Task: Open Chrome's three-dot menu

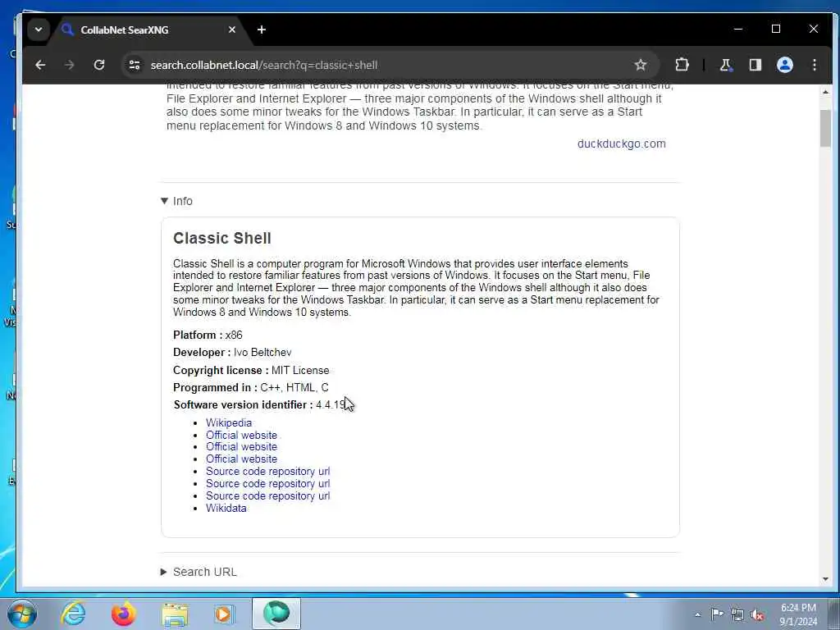Action: coord(815,65)
